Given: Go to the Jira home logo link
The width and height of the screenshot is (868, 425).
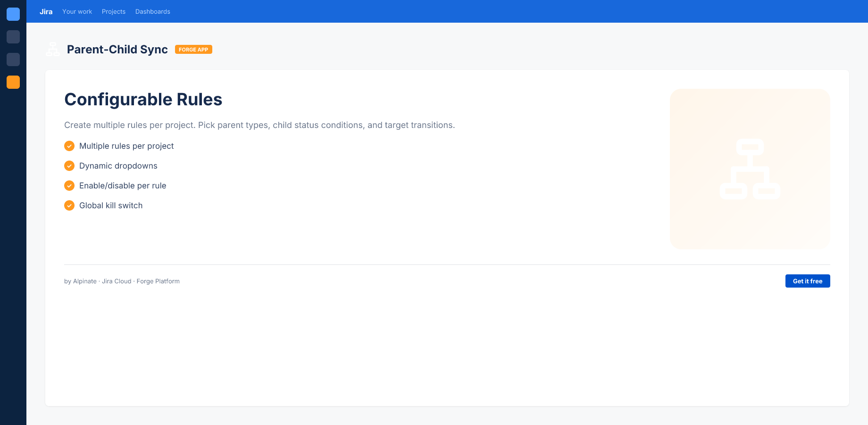Looking at the screenshot, I should (x=46, y=11).
